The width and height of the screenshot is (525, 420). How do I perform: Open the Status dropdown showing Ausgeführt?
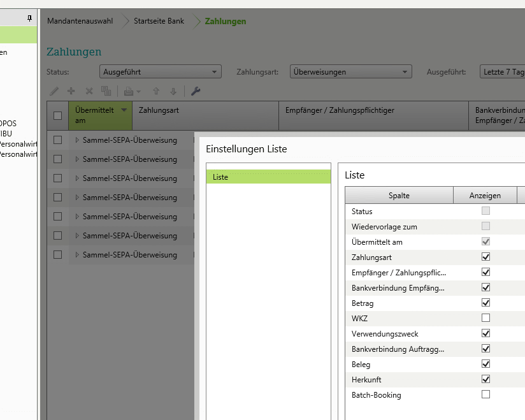tap(161, 71)
